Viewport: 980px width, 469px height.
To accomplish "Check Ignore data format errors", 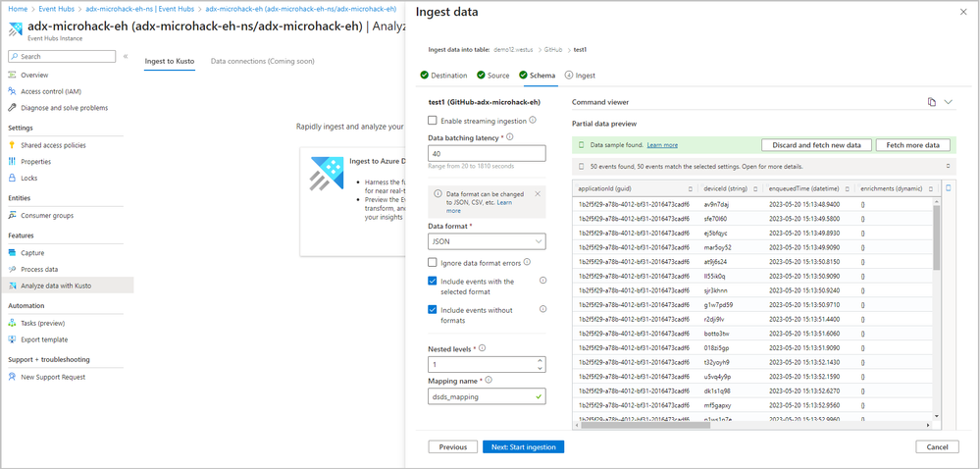I will pyautogui.click(x=433, y=263).
